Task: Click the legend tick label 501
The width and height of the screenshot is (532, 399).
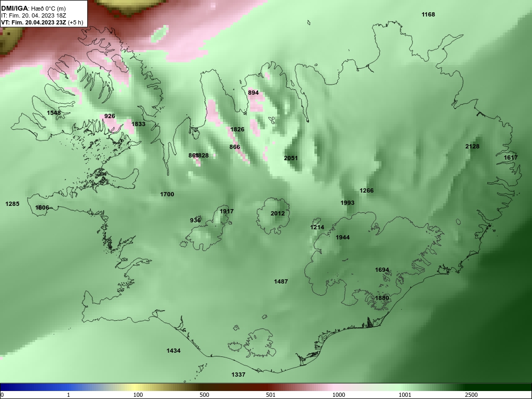Action: pos(270,395)
